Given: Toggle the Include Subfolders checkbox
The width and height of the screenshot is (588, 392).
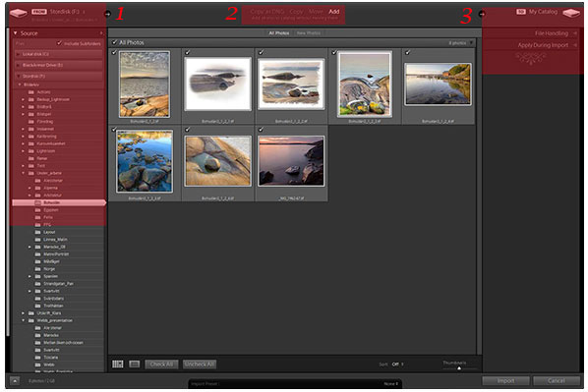Looking at the screenshot, I should (59, 43).
